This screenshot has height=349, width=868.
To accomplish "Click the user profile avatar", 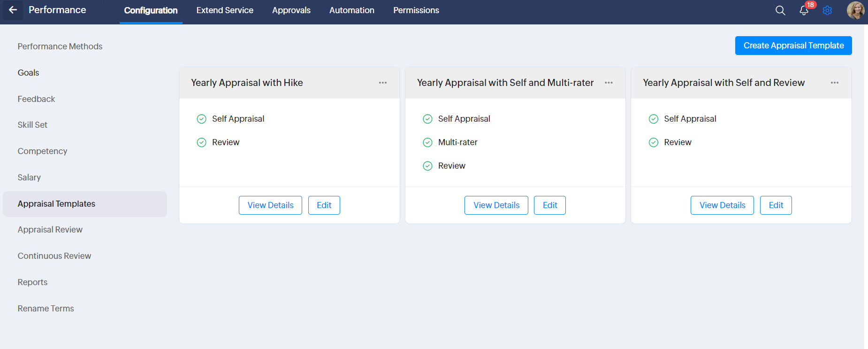I will pos(855,10).
